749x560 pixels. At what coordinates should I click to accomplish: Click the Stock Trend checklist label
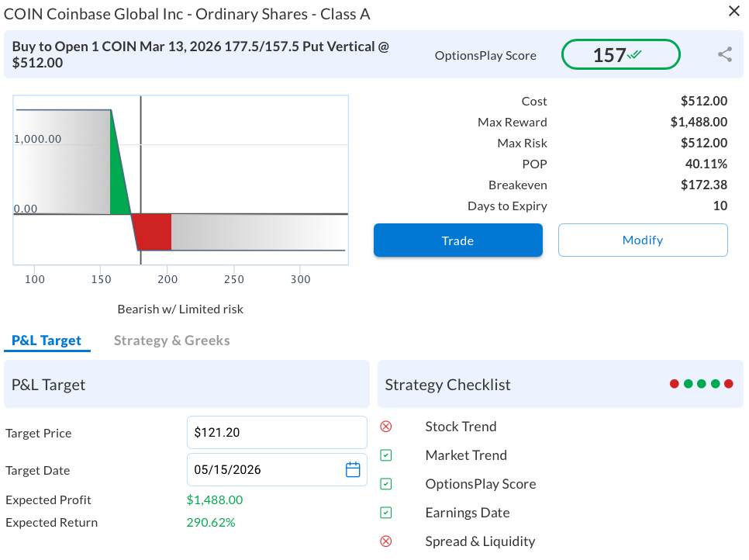click(461, 427)
